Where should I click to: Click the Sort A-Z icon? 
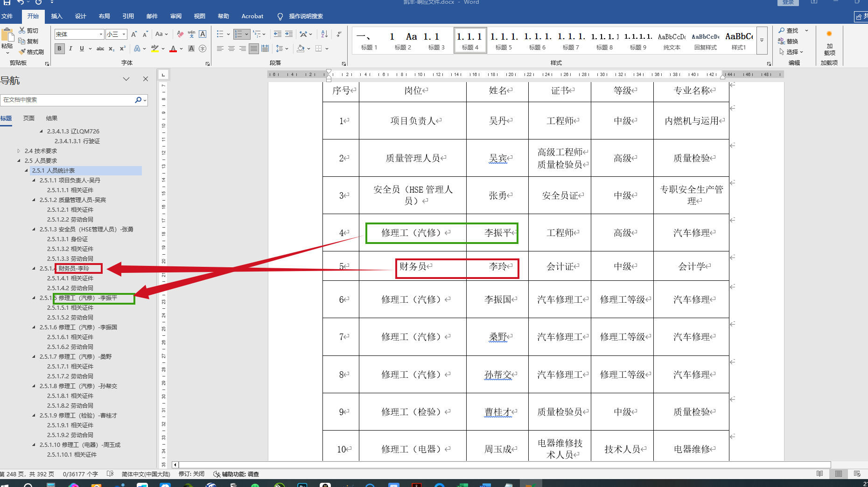coord(325,34)
